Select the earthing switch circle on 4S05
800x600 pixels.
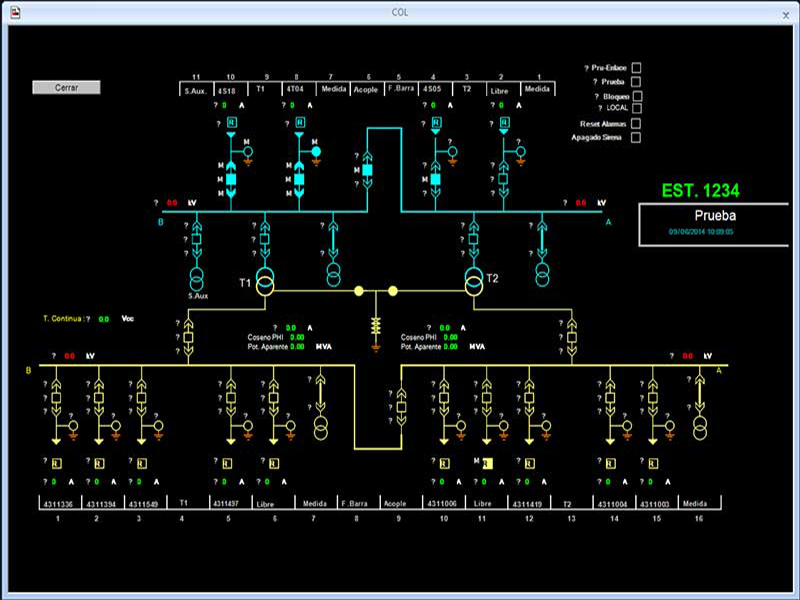pos(453,152)
